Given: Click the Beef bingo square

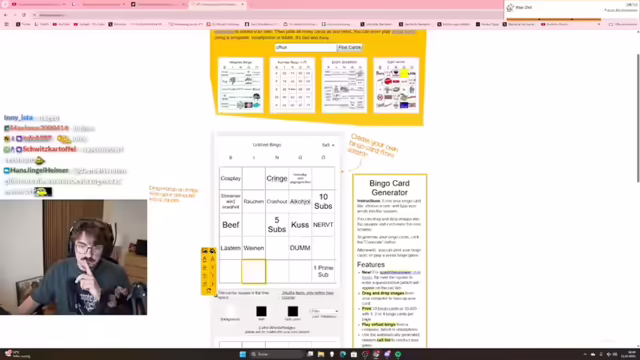Looking at the screenshot, I should click(x=231, y=225).
